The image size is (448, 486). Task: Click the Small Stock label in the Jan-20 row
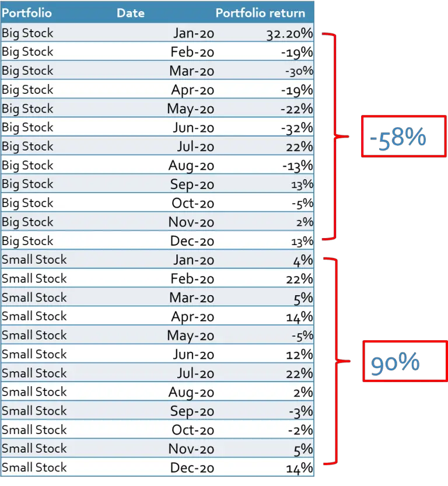(34, 260)
